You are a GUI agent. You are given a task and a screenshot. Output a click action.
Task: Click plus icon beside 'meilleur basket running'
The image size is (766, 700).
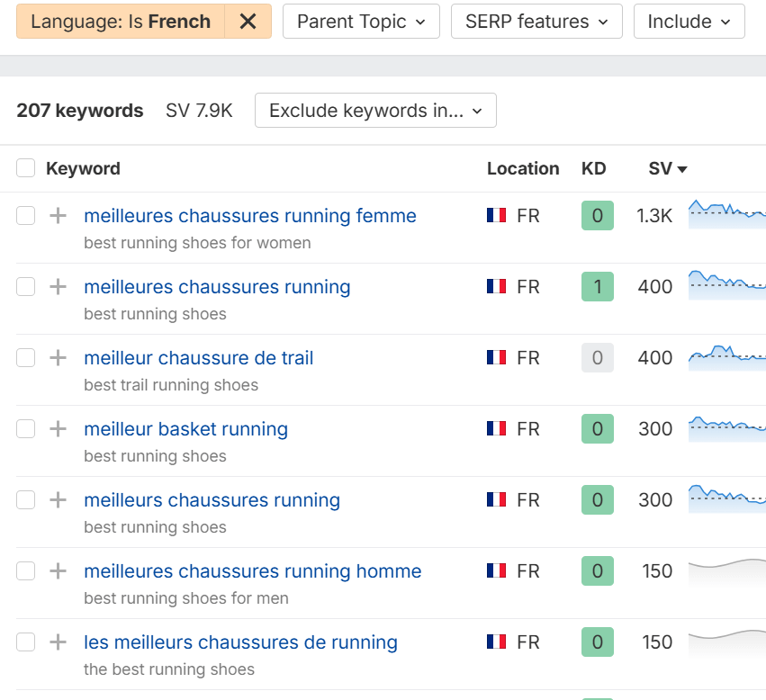click(58, 429)
